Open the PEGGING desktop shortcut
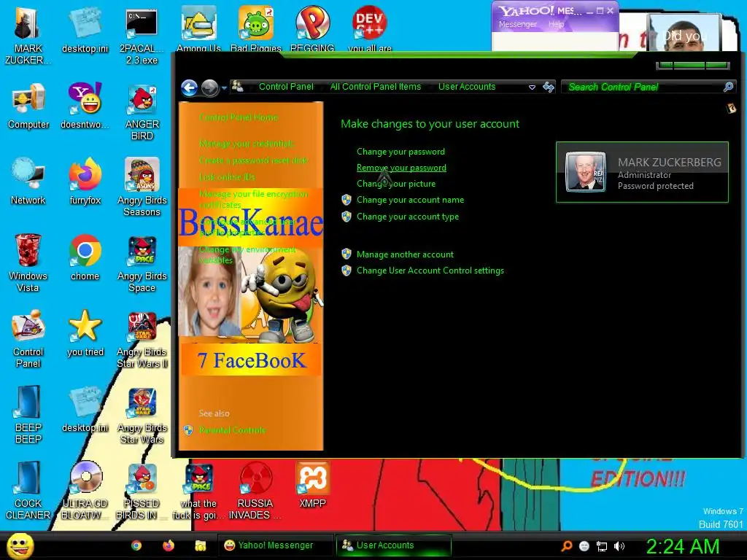Screen dimensions: 747x560 coord(312,28)
